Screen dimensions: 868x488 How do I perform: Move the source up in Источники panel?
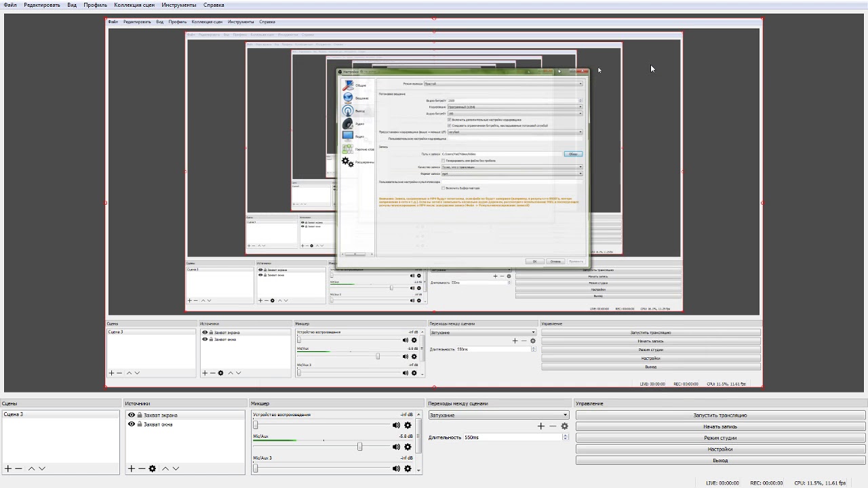click(x=165, y=468)
